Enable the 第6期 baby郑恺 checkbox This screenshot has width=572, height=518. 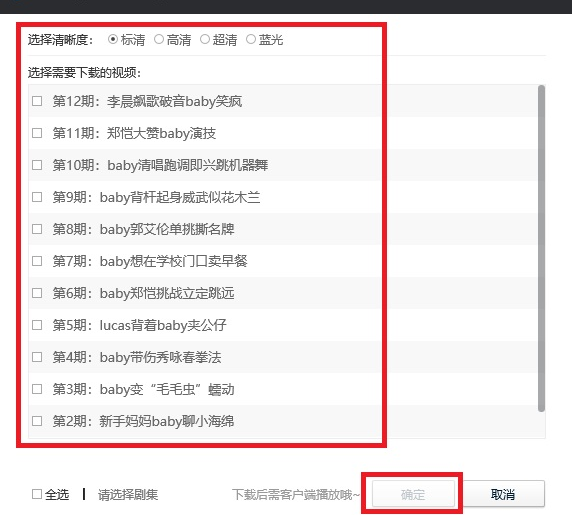point(37,293)
